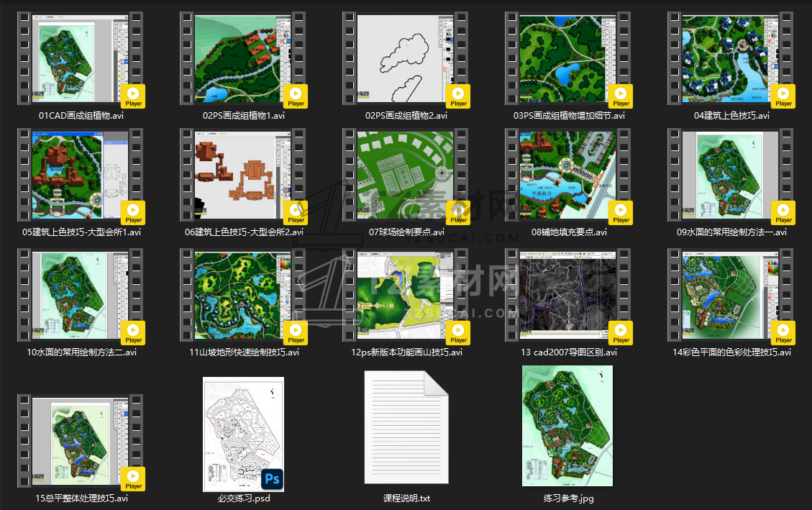The height and width of the screenshot is (510, 812).
Task: Select the 02PS画成组植物2.avi video thumbnail
Action: [x=406, y=58]
